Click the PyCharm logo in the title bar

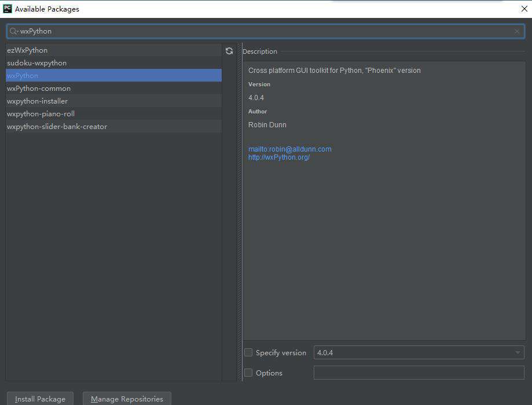coord(7,9)
